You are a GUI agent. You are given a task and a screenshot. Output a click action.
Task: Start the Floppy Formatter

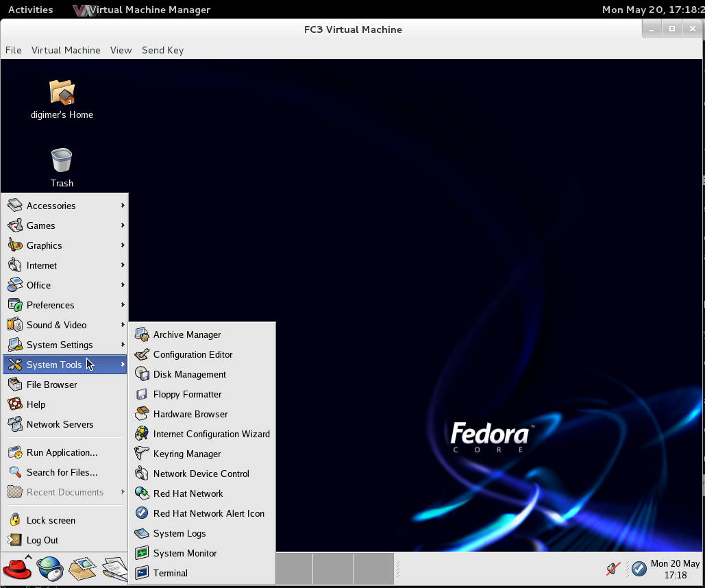(202, 394)
